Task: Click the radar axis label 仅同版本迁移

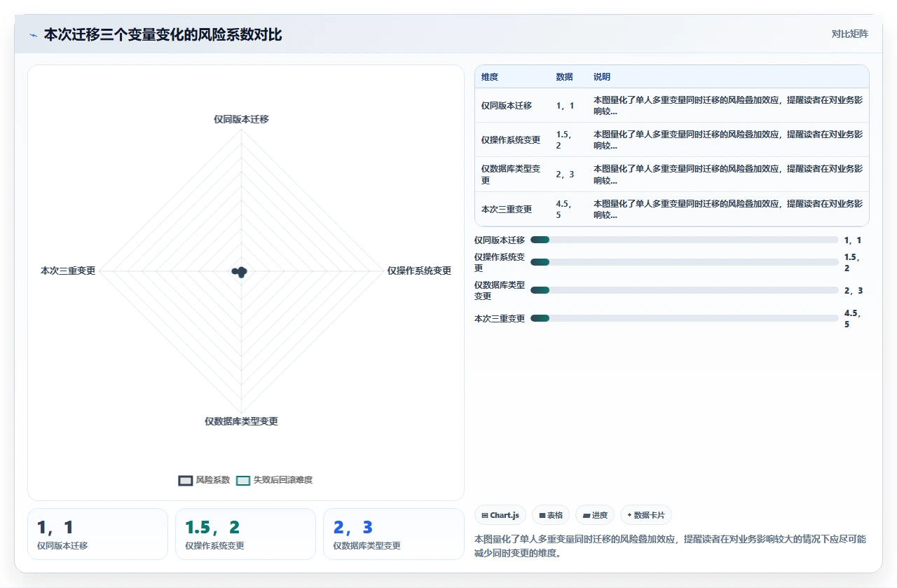Action: click(241, 119)
